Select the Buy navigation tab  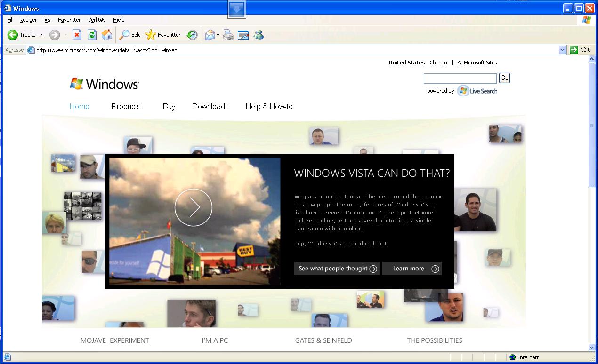point(169,106)
